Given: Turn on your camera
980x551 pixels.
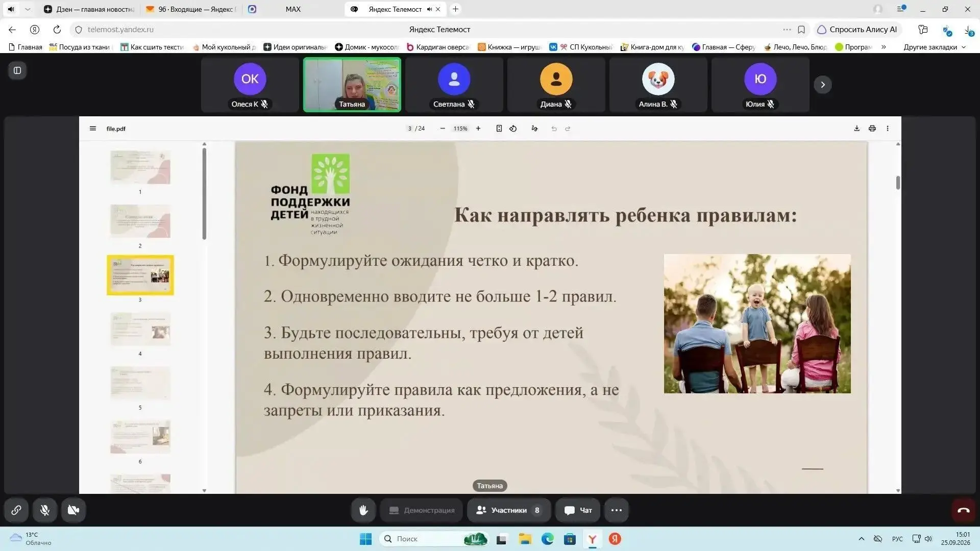Looking at the screenshot, I should click(x=73, y=510).
